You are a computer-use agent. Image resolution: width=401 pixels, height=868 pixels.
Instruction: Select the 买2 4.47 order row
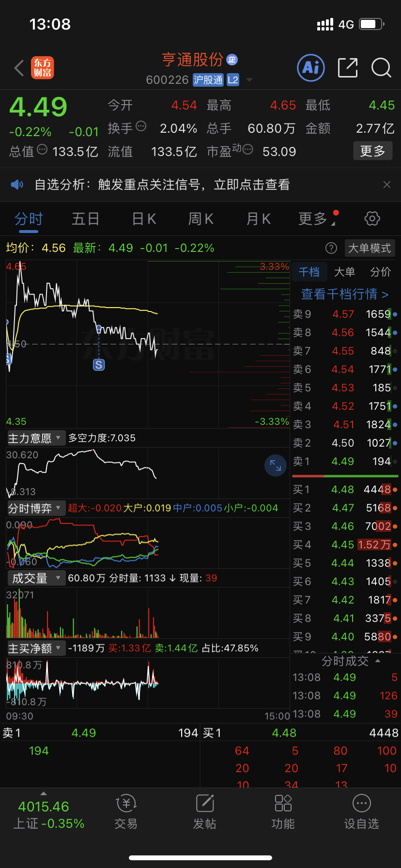point(345,508)
